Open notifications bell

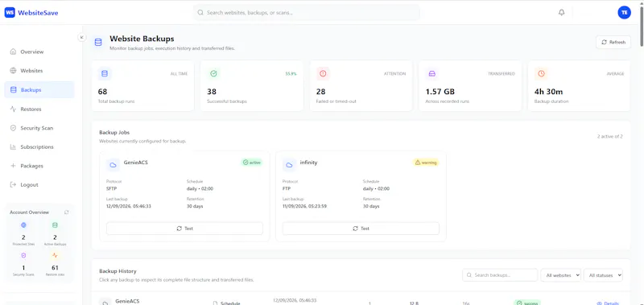[x=561, y=12]
